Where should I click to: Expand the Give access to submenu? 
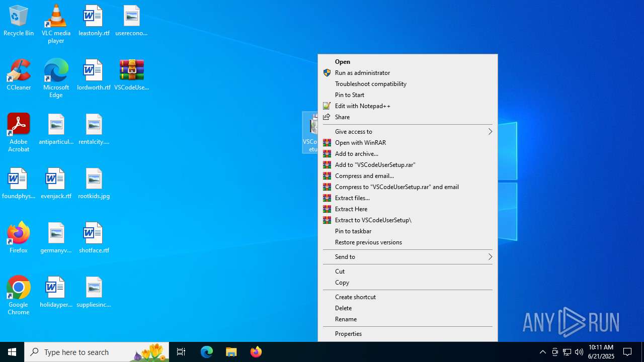click(408, 132)
